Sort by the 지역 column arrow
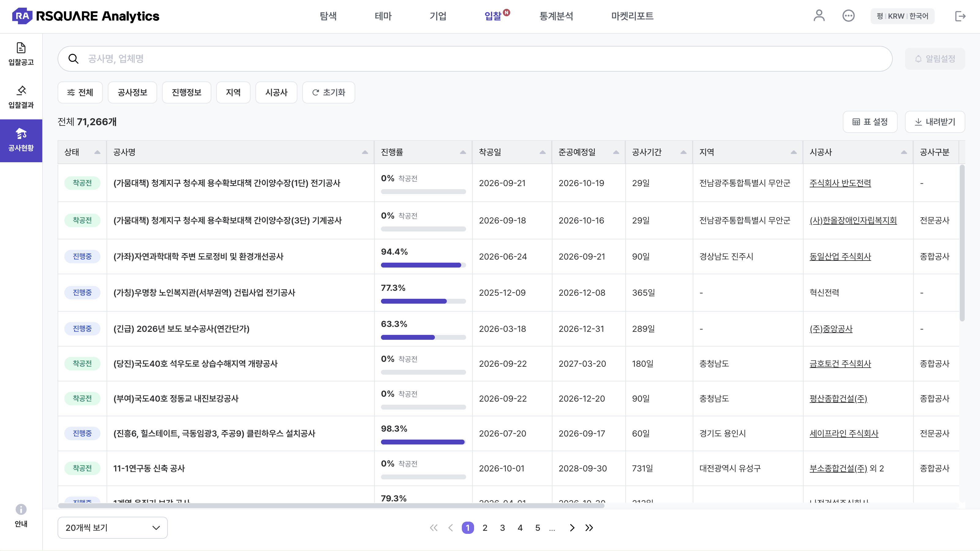Image resolution: width=980 pixels, height=551 pixels. pos(793,152)
